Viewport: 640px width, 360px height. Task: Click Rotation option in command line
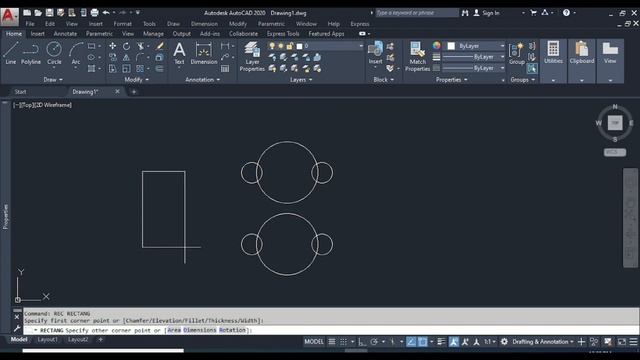[x=232, y=330]
